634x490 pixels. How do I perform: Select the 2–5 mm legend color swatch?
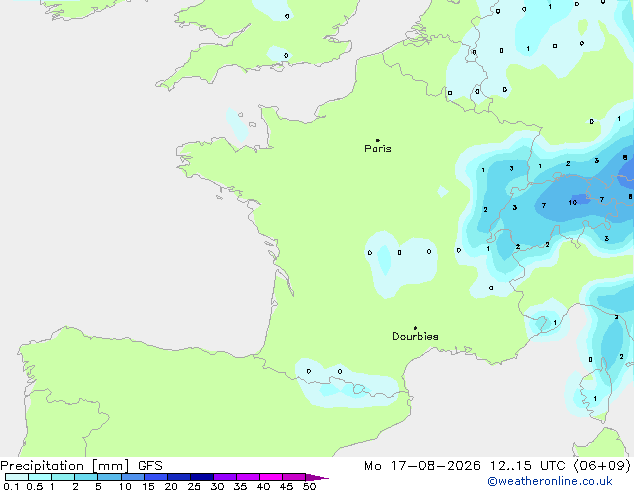coord(86,477)
